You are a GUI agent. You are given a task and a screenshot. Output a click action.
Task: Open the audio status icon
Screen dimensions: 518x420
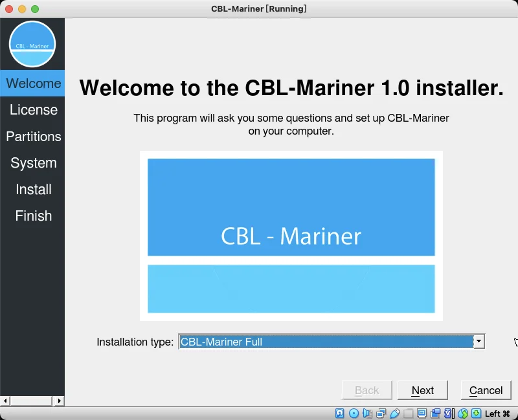point(367,414)
